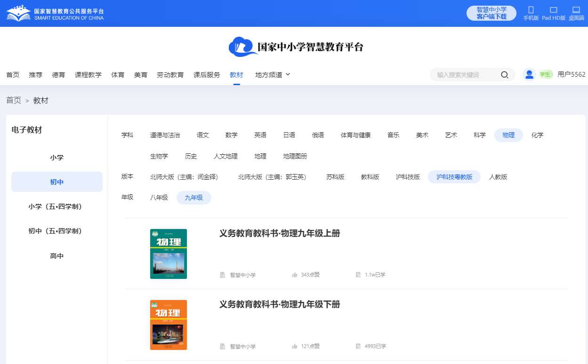Select version 人教版
The width and height of the screenshot is (588, 364).
(498, 177)
